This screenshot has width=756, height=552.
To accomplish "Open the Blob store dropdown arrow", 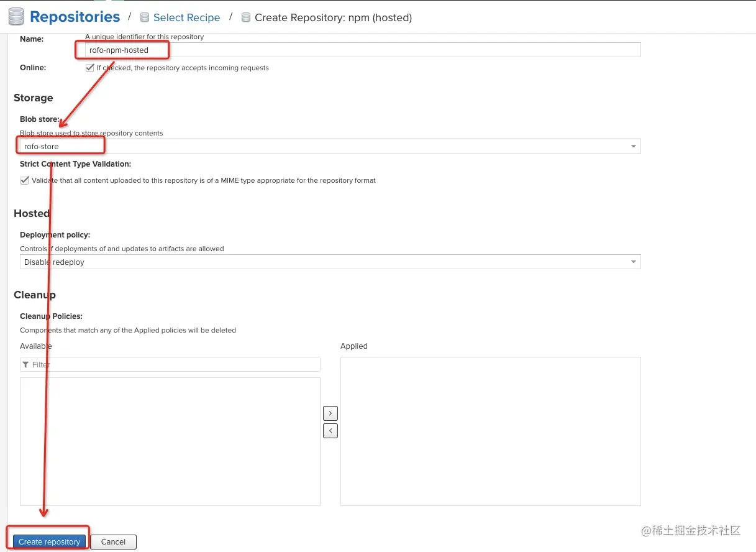I will tap(634, 146).
